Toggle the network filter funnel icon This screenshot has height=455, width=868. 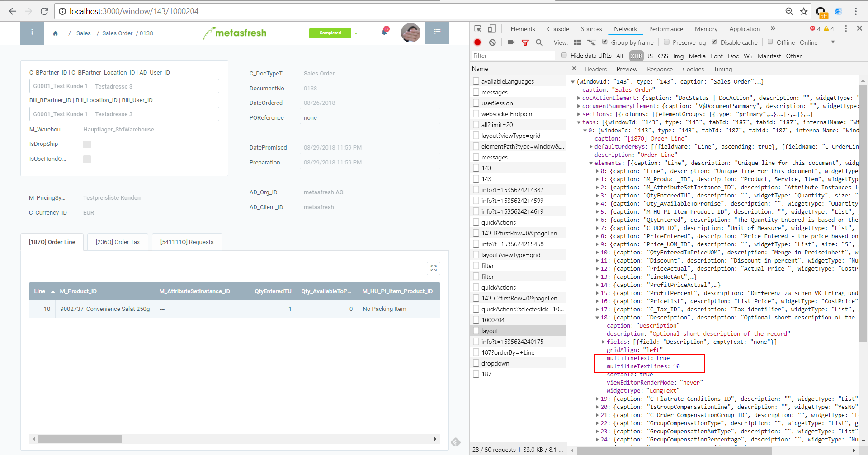525,42
